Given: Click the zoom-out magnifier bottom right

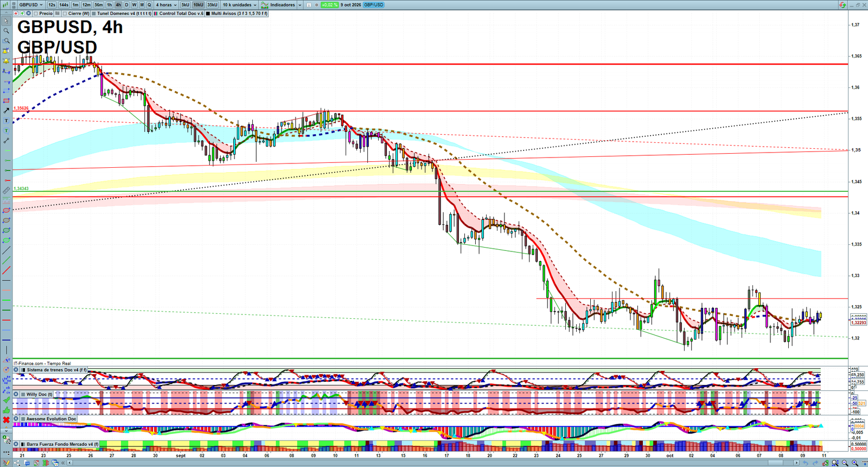Looking at the screenshot, I should pos(845,463).
